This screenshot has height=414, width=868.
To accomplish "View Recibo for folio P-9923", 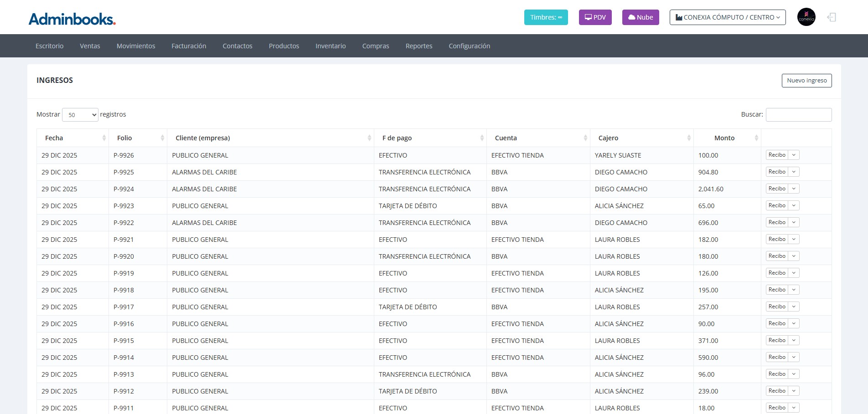I will (777, 206).
